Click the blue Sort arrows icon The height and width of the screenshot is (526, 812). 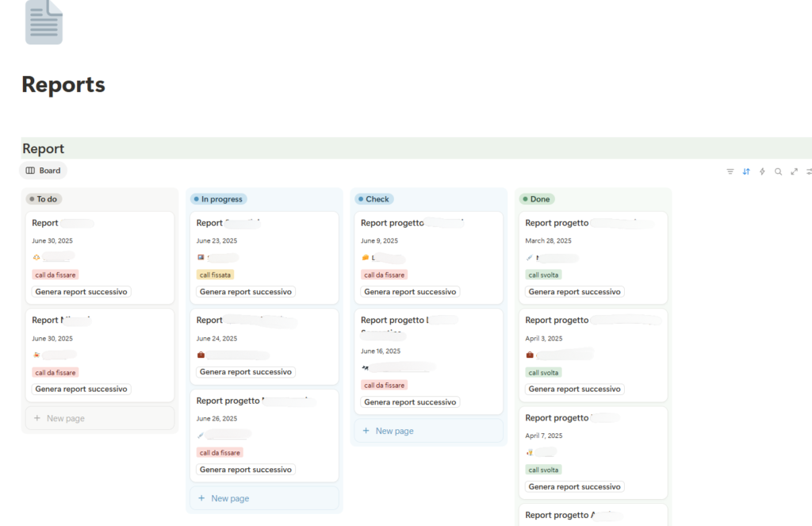coord(746,171)
